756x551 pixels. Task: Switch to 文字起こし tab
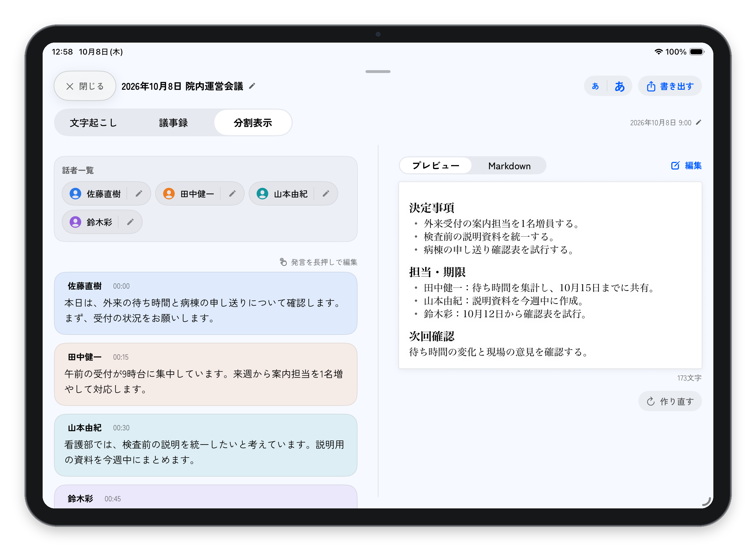coord(94,123)
